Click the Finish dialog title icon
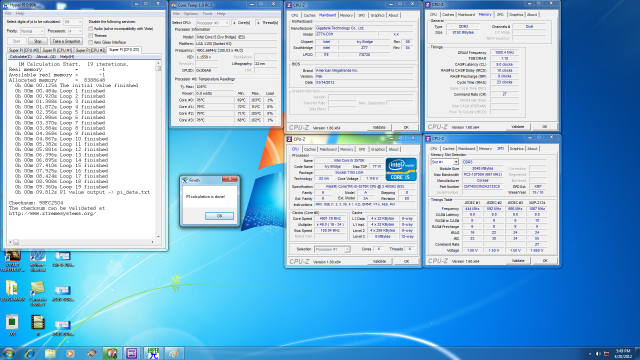The height and width of the screenshot is (360, 640). (x=185, y=180)
